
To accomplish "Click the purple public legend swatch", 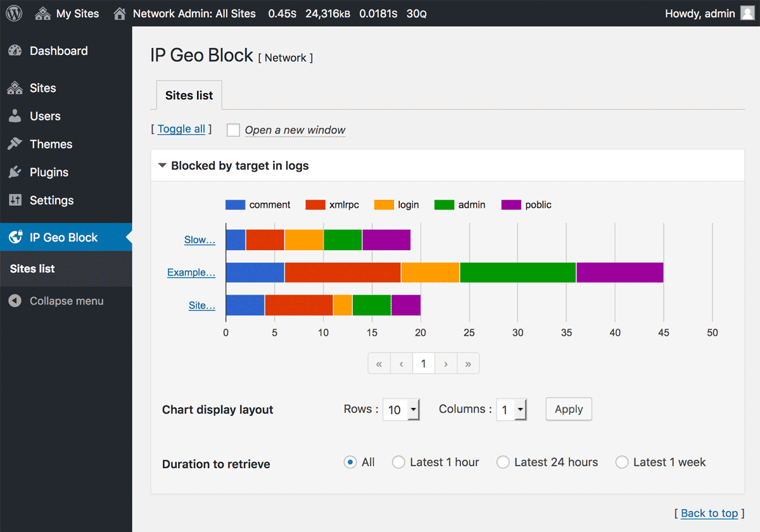I will (x=511, y=205).
